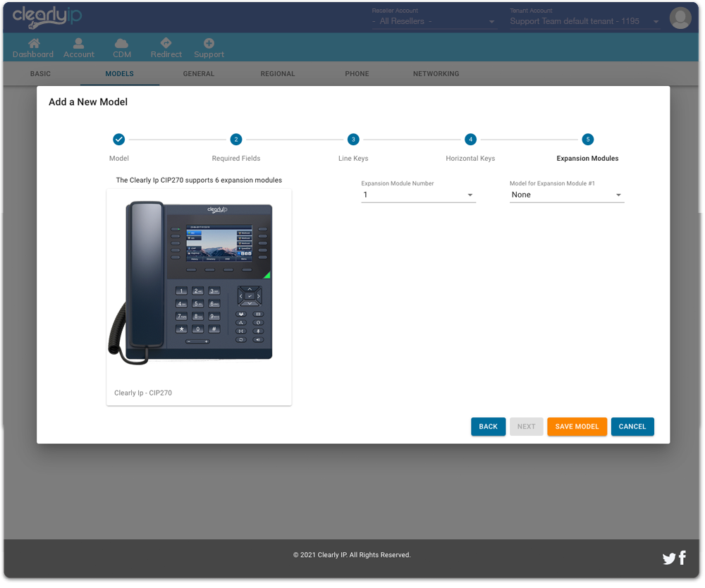The height and width of the screenshot is (588, 705).
Task: Expand the Expansion Module Number dropdown
Action: click(418, 195)
